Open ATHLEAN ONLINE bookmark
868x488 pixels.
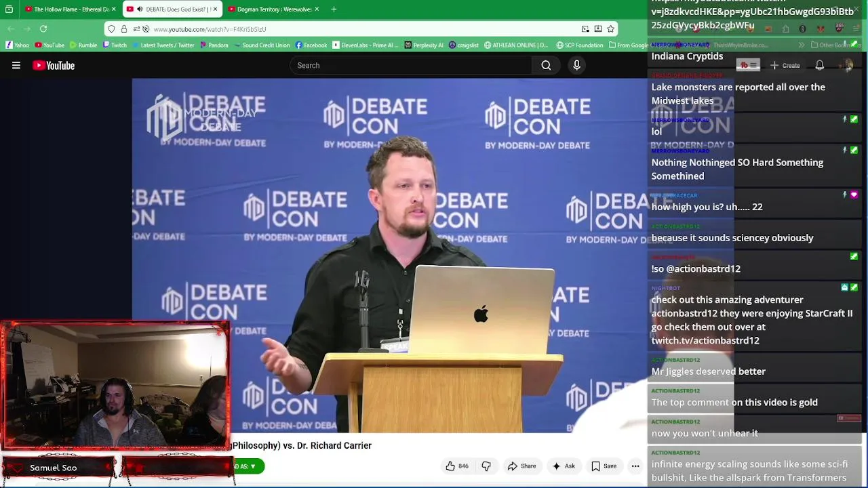coord(516,45)
